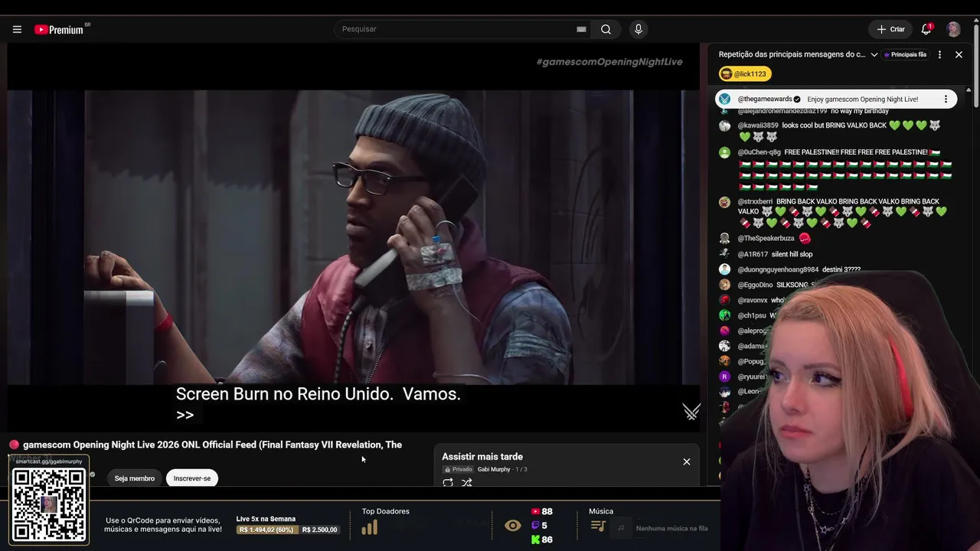Open the account avatar menu

point(953,29)
